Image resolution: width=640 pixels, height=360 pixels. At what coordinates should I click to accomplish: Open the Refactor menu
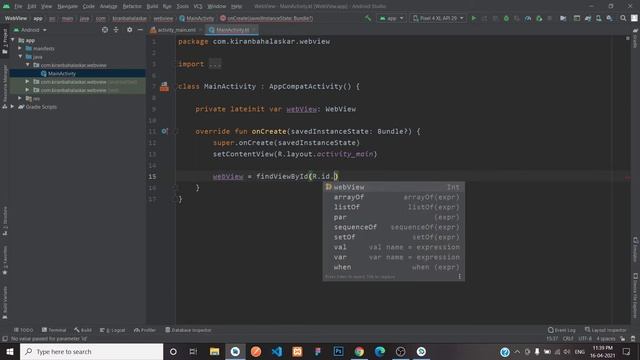[x=132, y=6]
